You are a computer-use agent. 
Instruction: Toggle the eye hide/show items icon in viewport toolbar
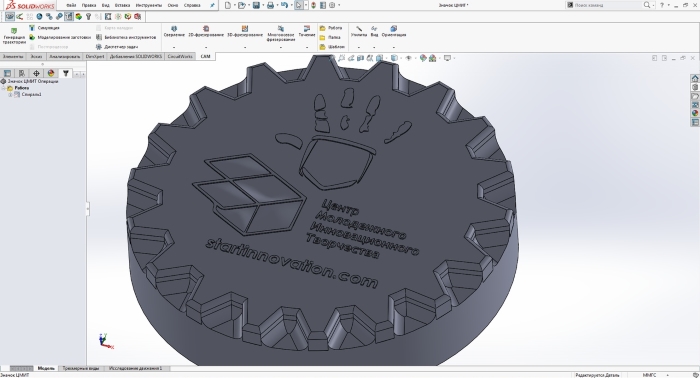(x=408, y=58)
